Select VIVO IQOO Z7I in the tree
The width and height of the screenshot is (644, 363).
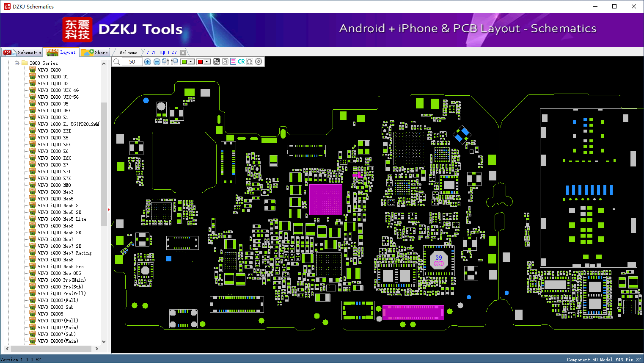pos(54,172)
